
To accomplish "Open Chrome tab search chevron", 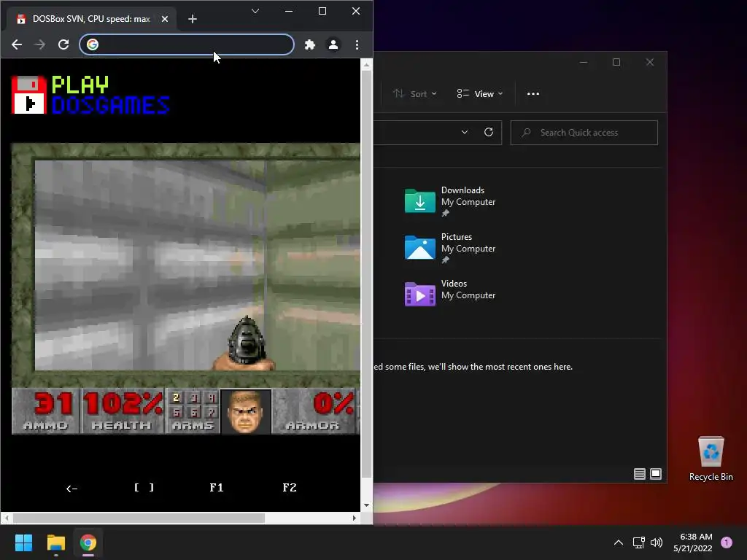I will pos(255,11).
